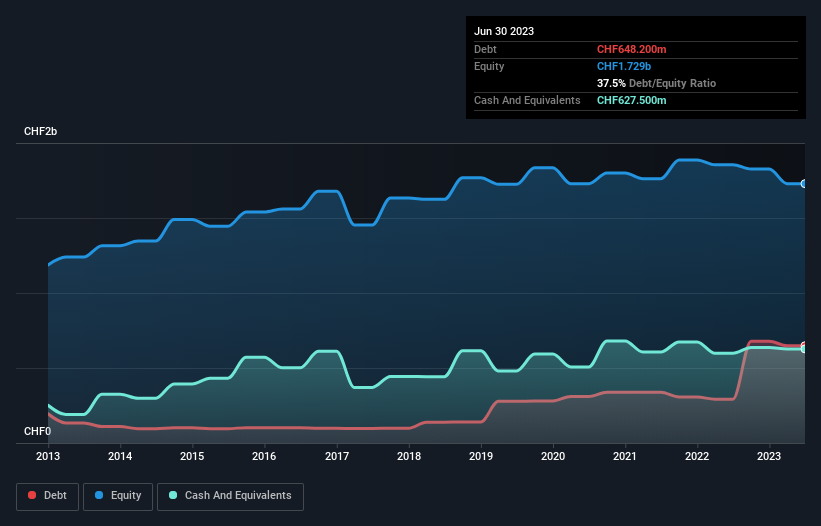
Task: Click the 2013 x-axis label
Action: coord(48,456)
